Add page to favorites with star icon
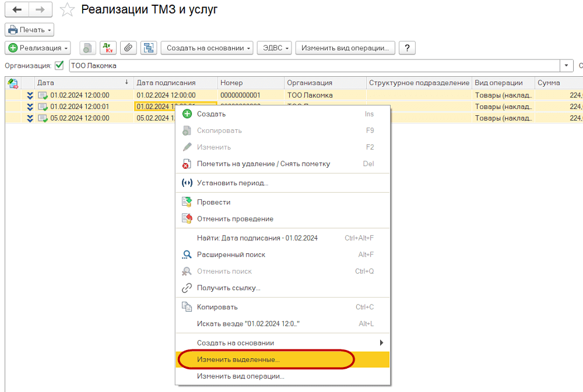Image resolution: width=583 pixels, height=392 pixels. tap(67, 10)
